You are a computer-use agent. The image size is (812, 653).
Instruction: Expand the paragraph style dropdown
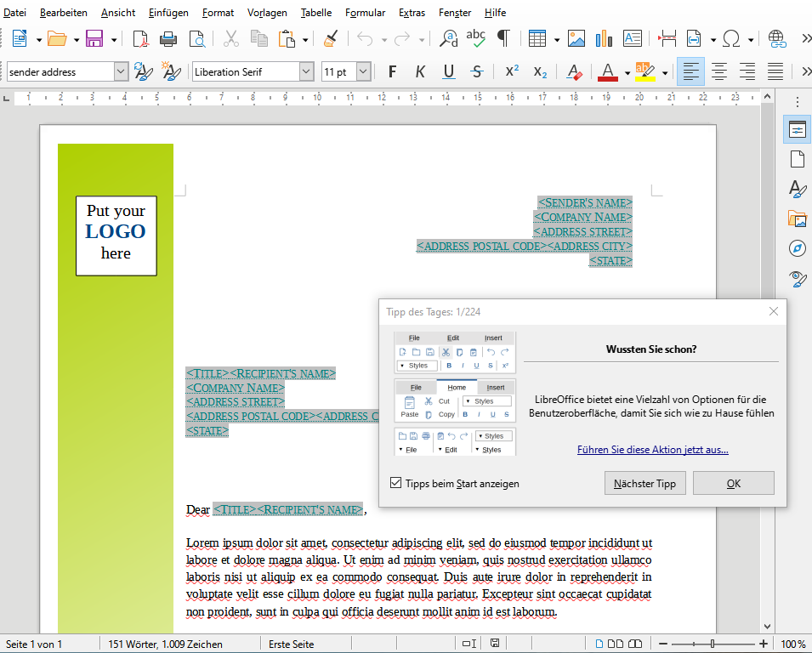[121, 72]
